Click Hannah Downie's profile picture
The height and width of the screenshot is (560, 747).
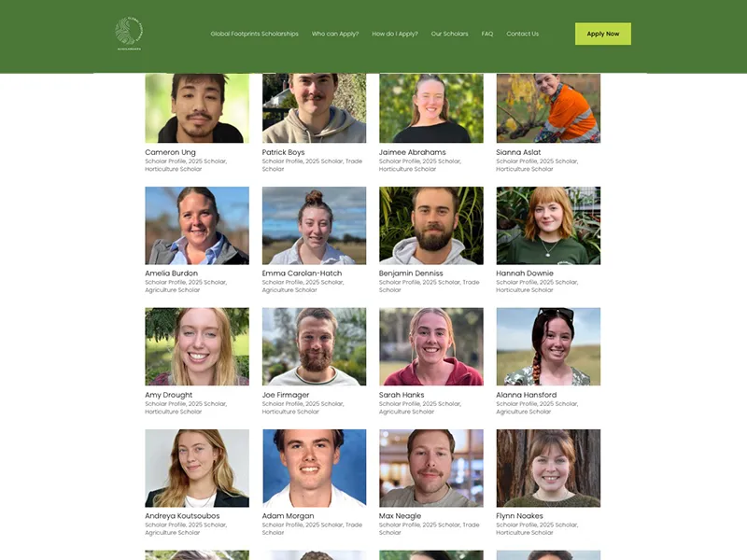tap(548, 226)
